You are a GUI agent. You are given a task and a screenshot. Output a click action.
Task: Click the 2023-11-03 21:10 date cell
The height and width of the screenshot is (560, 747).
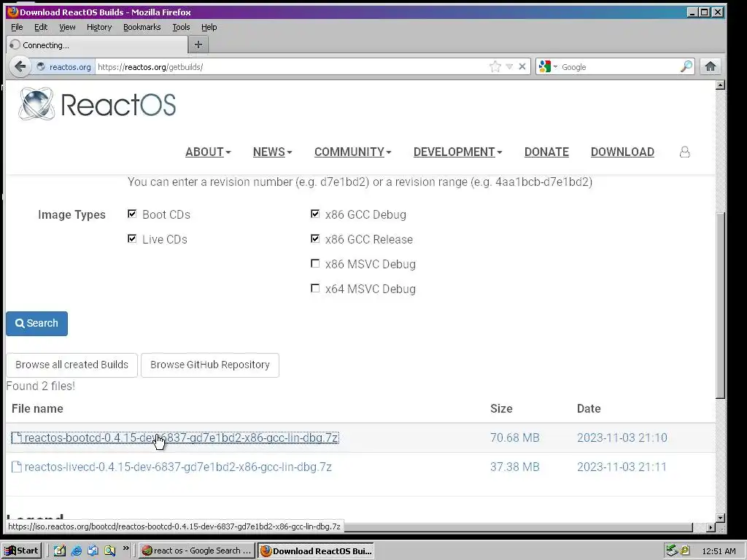pyautogui.click(x=622, y=437)
